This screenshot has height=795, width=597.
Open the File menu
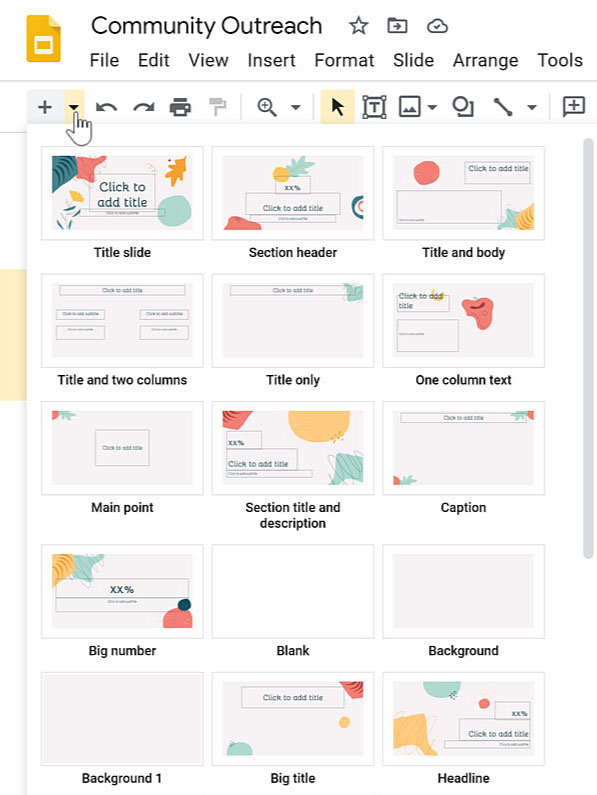(x=104, y=60)
